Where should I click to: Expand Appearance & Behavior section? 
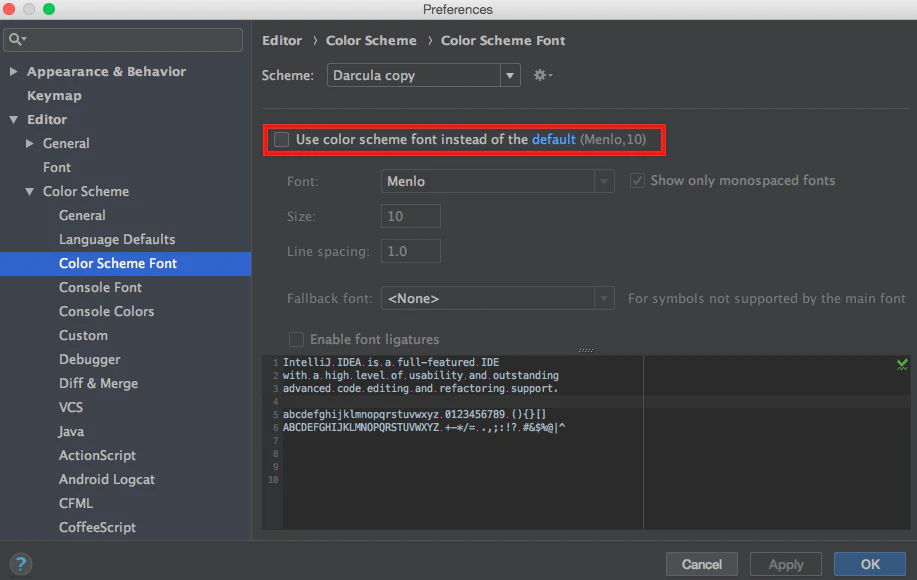13,71
